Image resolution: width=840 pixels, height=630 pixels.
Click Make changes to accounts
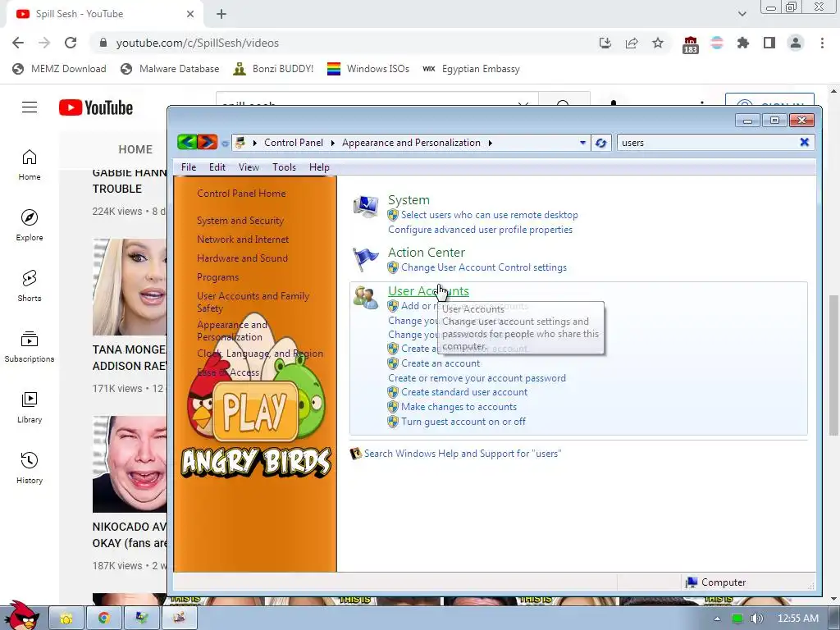[459, 407]
